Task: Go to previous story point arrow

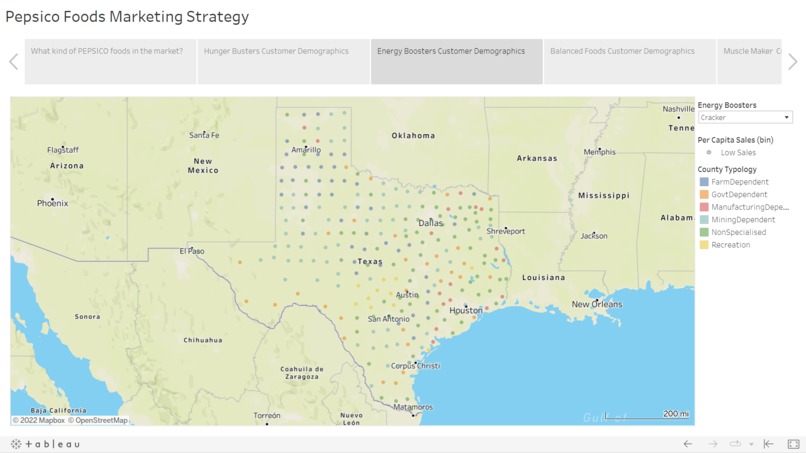Action: point(14,62)
